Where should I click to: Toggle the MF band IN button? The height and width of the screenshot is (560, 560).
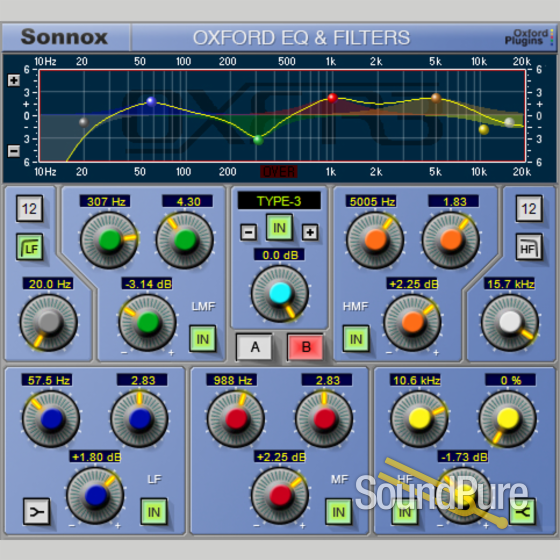[x=338, y=512]
